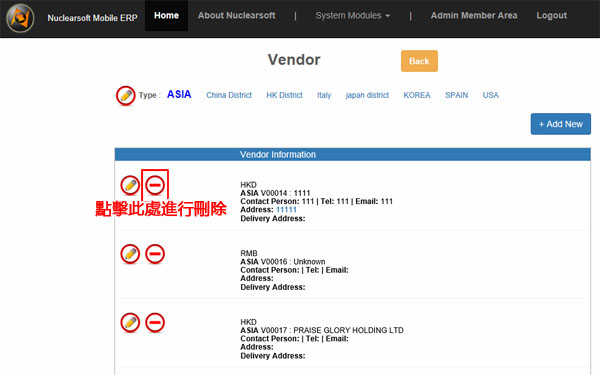The height and width of the screenshot is (375, 600).
Task: Click Delivery Address line of V00014
Action: coord(273,218)
